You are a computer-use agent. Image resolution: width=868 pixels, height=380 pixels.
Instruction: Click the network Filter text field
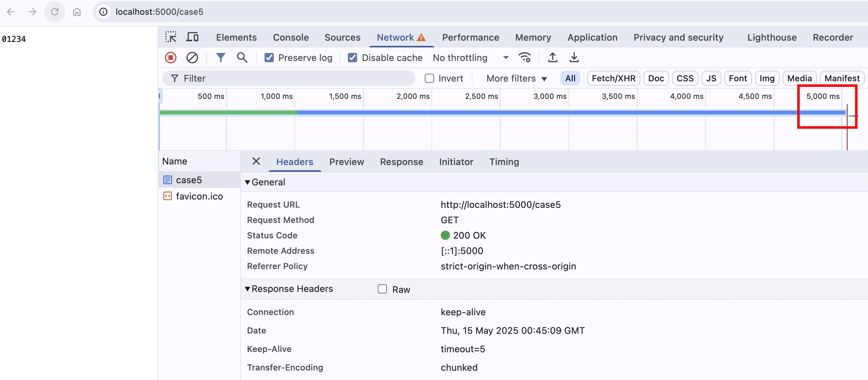click(289, 78)
